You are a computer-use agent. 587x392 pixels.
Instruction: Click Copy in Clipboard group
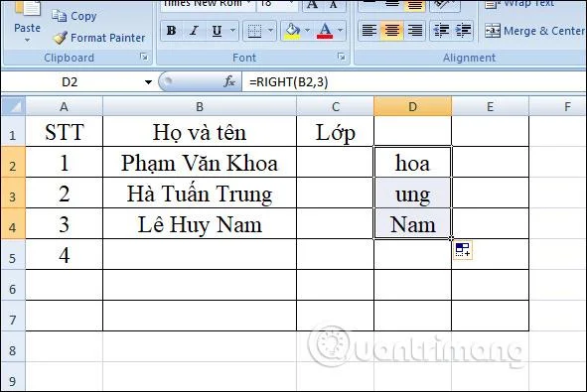pyautogui.click(x=74, y=16)
